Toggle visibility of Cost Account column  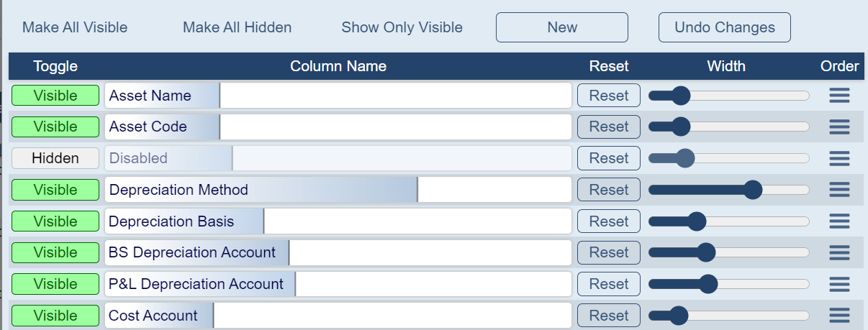[x=55, y=316]
